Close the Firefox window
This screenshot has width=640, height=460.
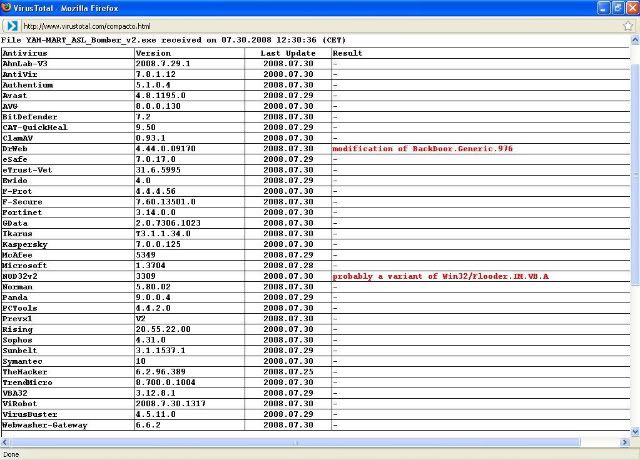pyautogui.click(x=633, y=8)
